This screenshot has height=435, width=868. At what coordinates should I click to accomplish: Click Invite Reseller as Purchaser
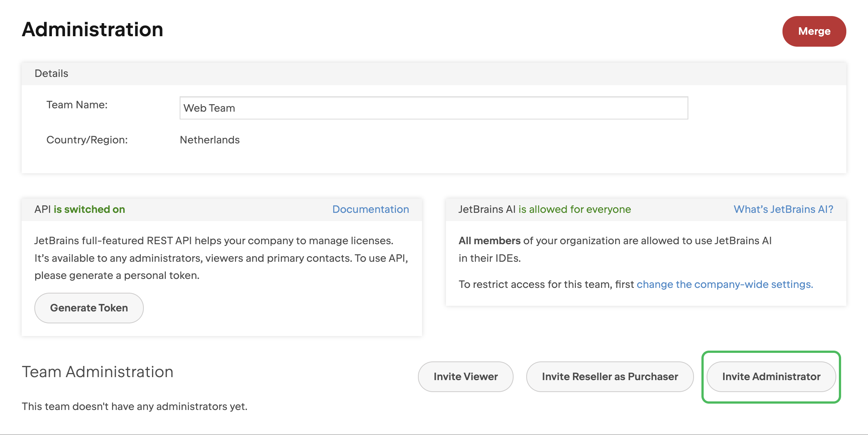[610, 377]
